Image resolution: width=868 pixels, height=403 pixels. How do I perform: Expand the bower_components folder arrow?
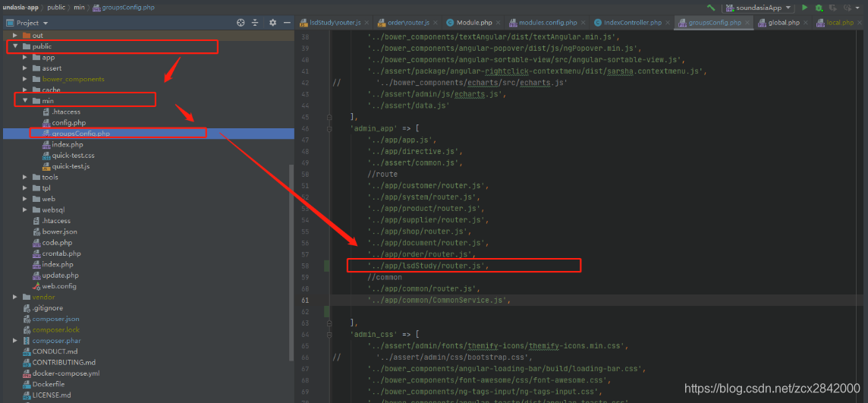tap(25, 79)
